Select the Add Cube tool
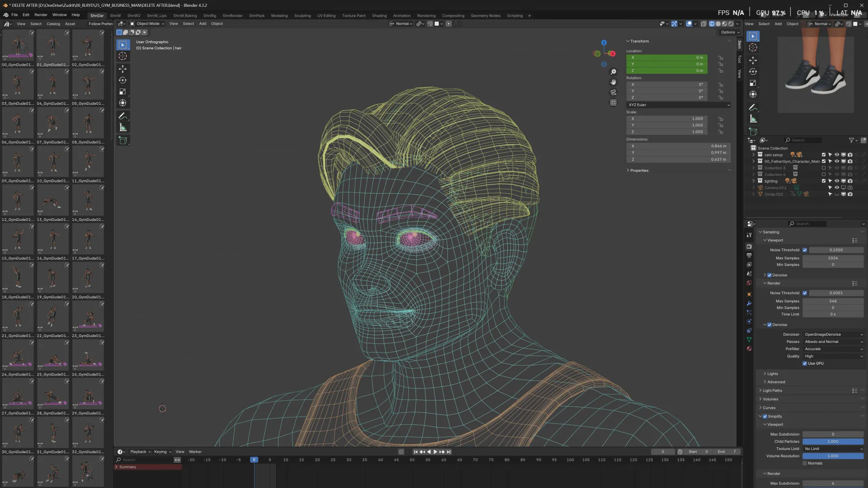This screenshot has height=488, width=868. (123, 140)
